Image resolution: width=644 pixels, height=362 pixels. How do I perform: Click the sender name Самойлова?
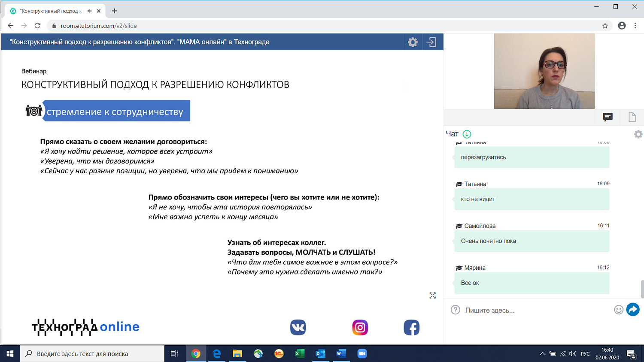pos(480,226)
